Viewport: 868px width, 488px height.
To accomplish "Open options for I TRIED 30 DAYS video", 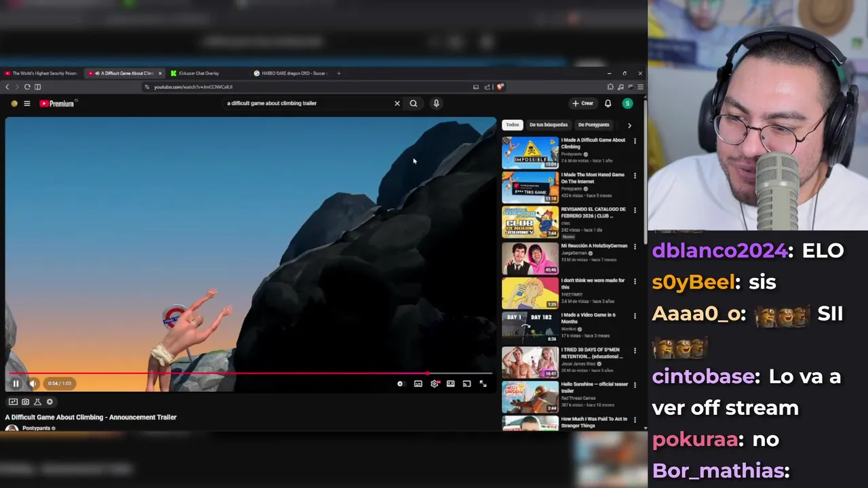I will [635, 350].
